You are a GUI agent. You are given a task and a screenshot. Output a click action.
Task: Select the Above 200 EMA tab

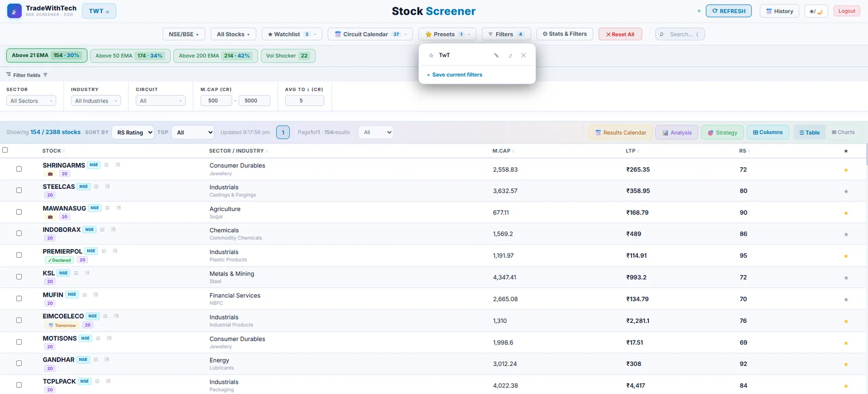pos(215,56)
